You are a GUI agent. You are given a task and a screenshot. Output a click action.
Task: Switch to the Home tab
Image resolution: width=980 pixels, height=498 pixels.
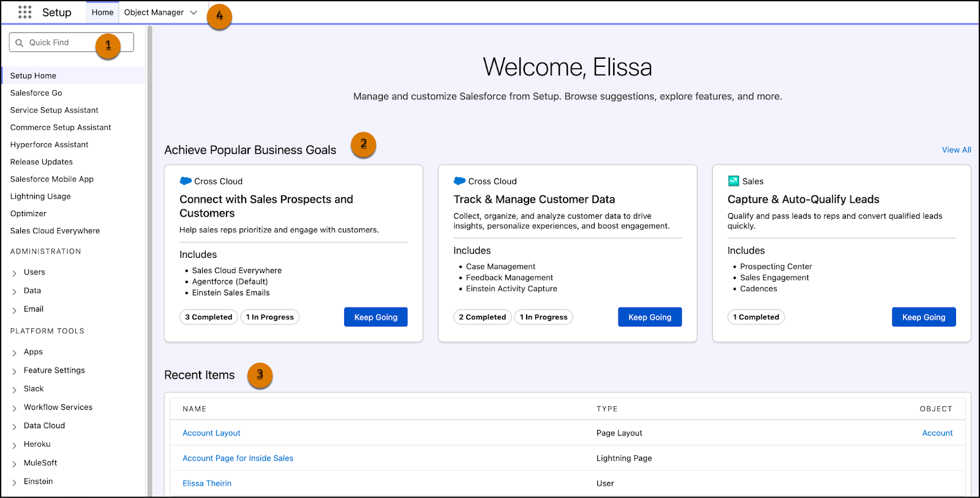[x=102, y=13]
